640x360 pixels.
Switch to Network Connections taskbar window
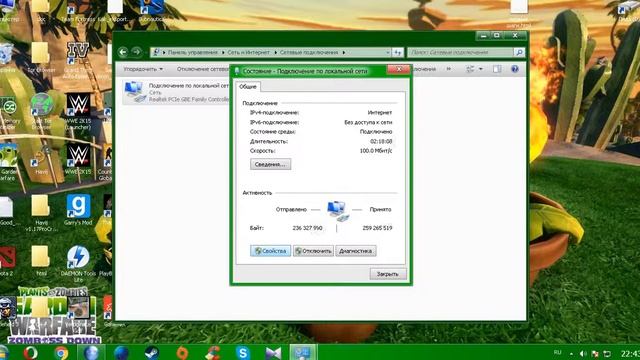pos(303,353)
